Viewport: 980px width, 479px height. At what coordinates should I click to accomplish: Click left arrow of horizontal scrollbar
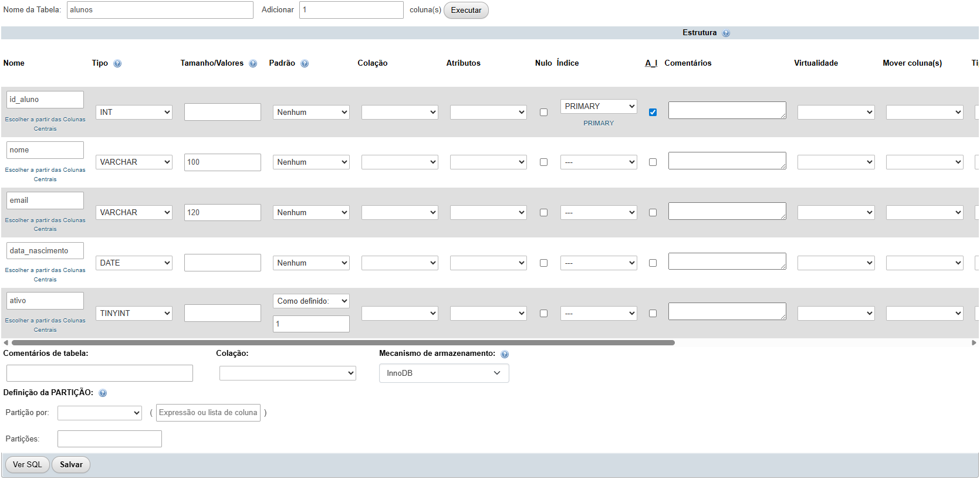pos(6,342)
